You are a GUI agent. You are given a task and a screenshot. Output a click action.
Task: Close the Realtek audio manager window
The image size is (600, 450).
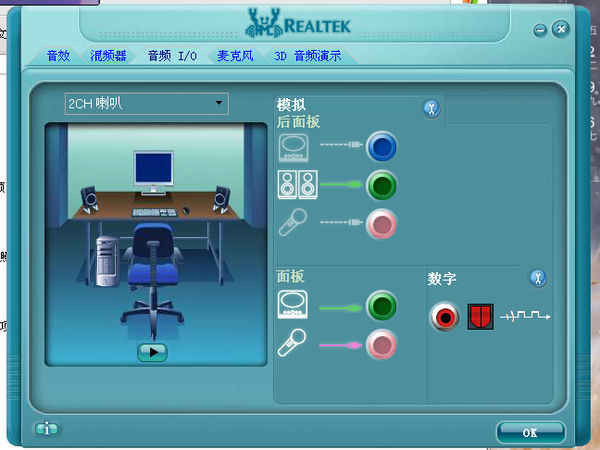pyautogui.click(x=561, y=29)
